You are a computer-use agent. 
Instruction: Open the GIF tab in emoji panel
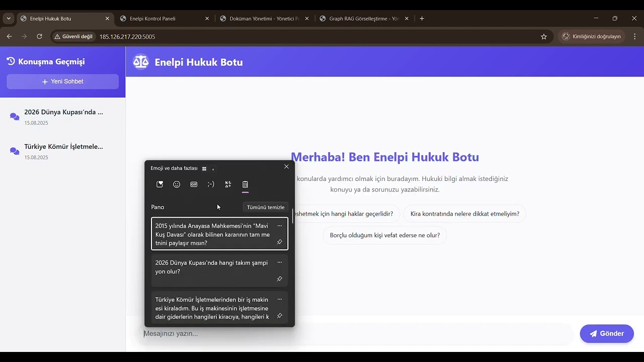point(194,185)
